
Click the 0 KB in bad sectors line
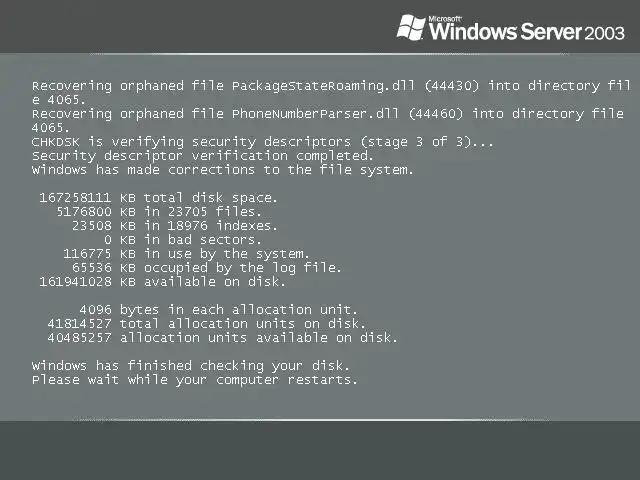coord(182,240)
